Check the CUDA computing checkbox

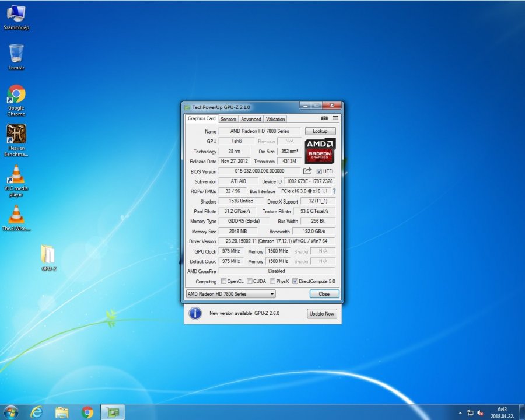[x=249, y=281]
